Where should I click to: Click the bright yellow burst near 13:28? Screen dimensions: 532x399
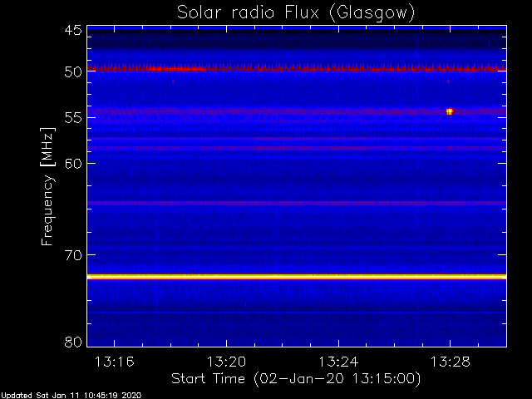tap(450, 111)
